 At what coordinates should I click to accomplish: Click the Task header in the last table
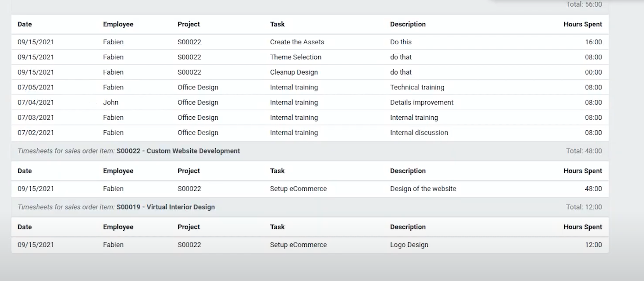tap(277, 227)
